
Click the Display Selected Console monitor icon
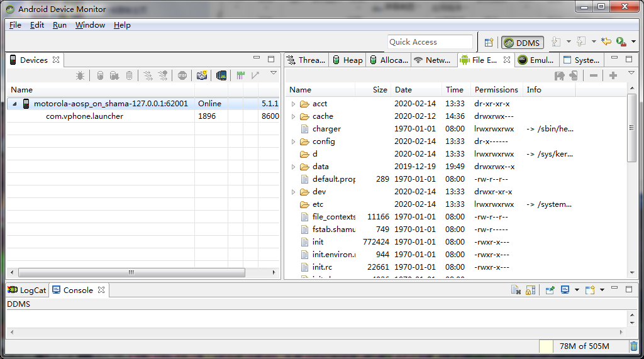pos(565,290)
